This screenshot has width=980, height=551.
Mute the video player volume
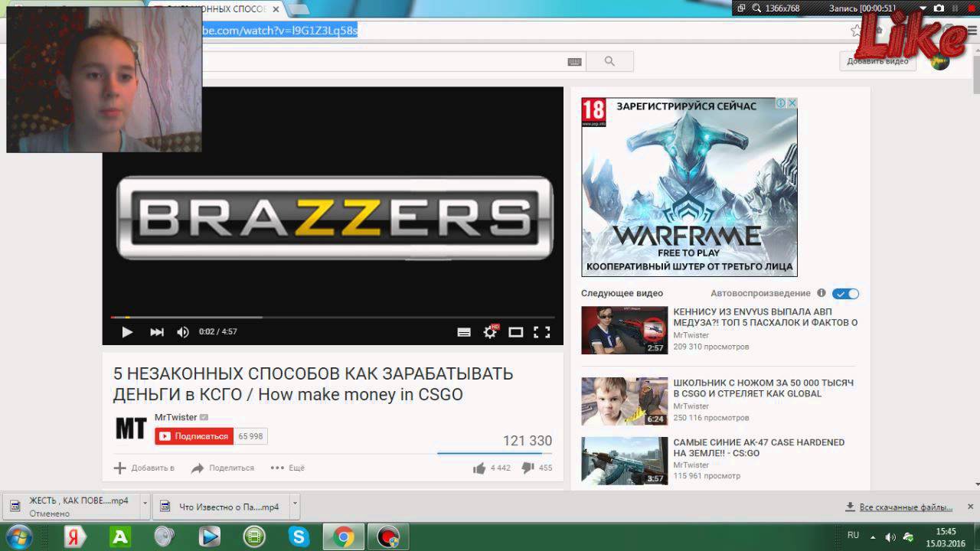183,332
